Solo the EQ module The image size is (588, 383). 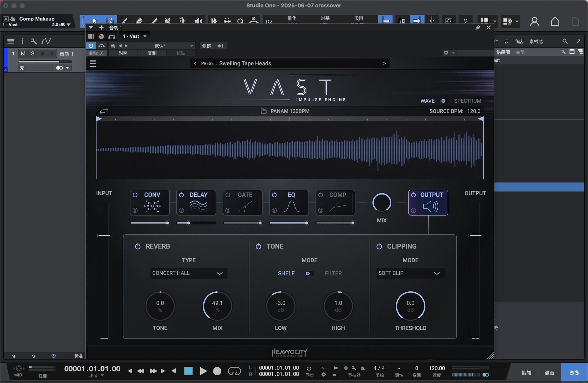[274, 210]
